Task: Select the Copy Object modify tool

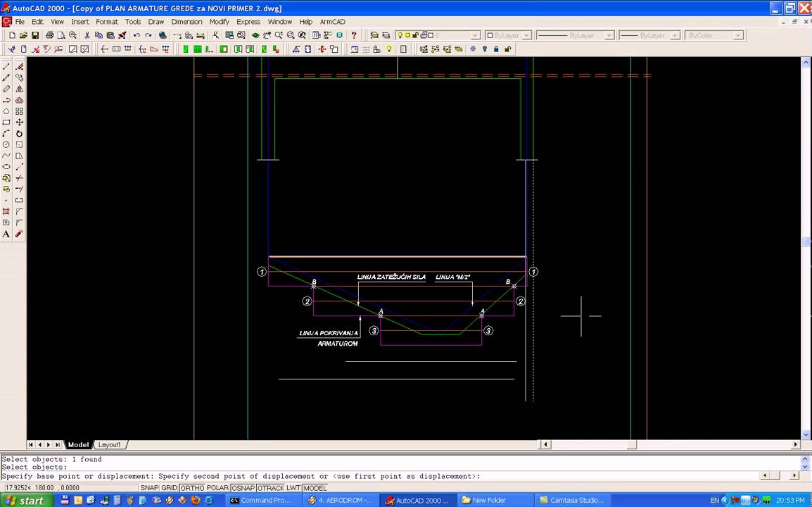Action: click(x=19, y=77)
